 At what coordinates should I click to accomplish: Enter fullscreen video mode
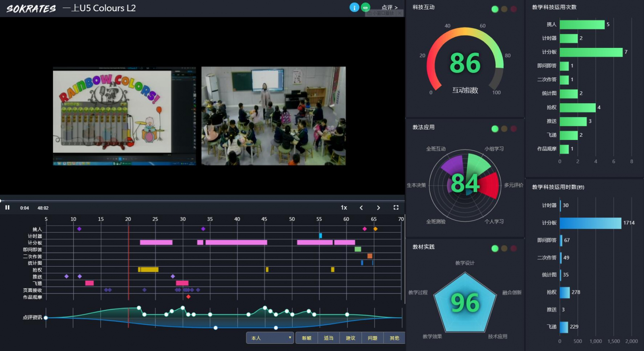(x=396, y=207)
